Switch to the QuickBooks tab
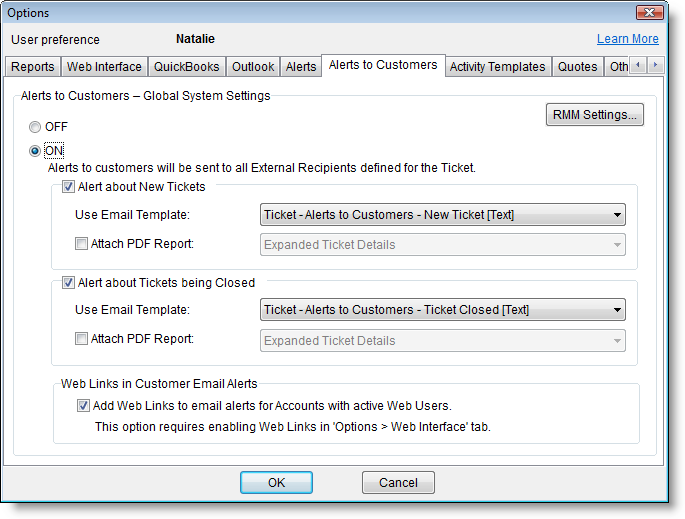 (x=187, y=67)
